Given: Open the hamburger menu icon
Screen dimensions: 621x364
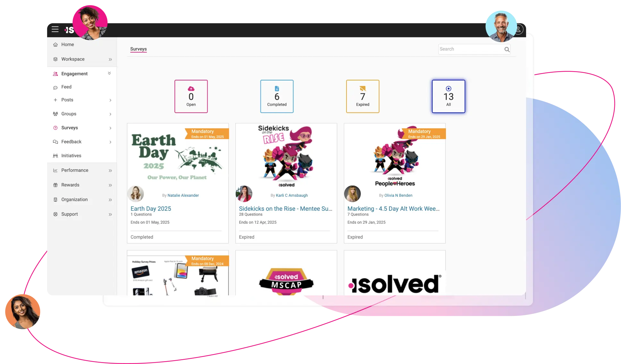Looking at the screenshot, I should point(55,29).
